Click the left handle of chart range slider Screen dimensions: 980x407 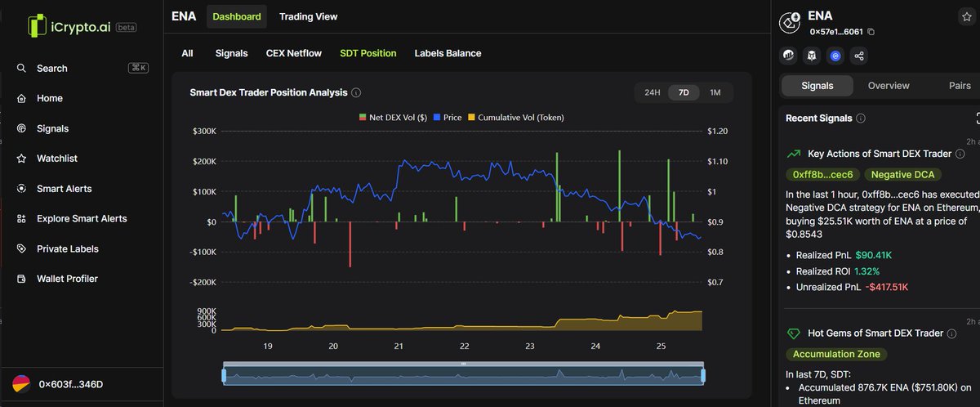(224, 376)
